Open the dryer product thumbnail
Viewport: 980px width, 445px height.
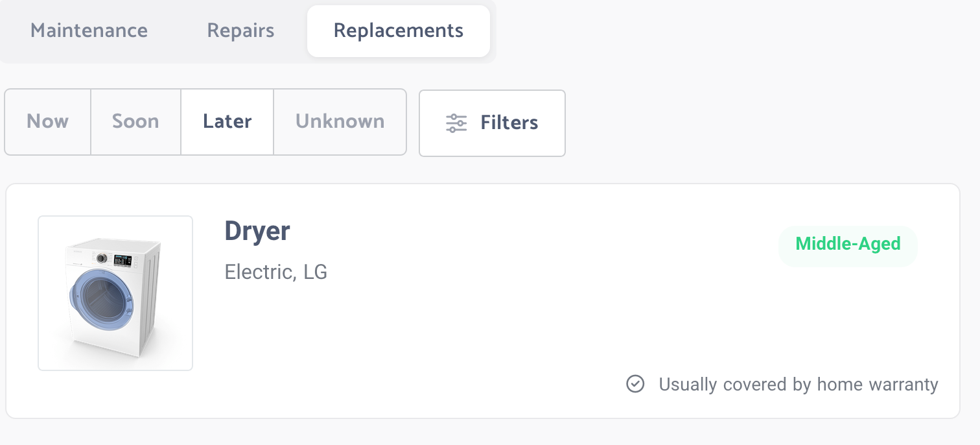(115, 293)
